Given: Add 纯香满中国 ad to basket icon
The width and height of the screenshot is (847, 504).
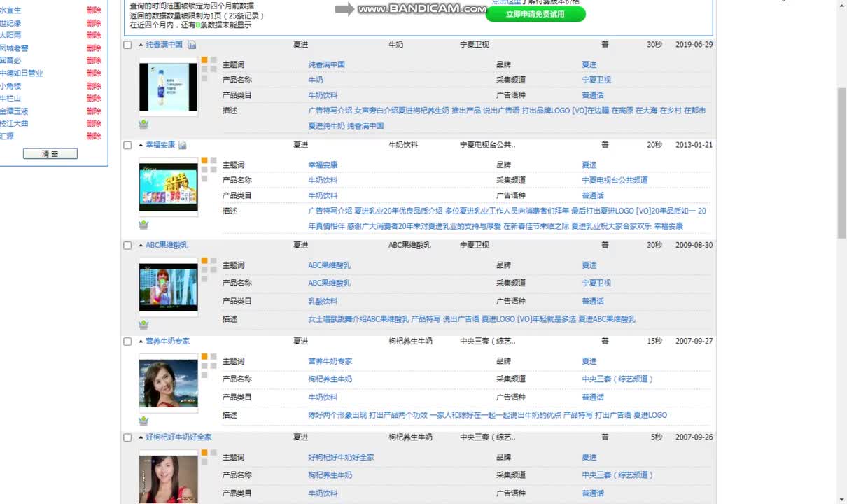Looking at the screenshot, I should [143, 124].
